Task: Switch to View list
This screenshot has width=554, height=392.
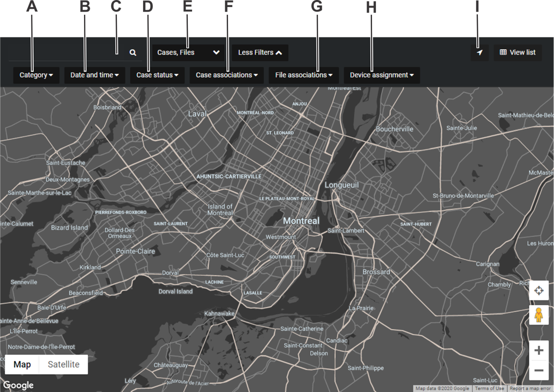Action: click(518, 53)
